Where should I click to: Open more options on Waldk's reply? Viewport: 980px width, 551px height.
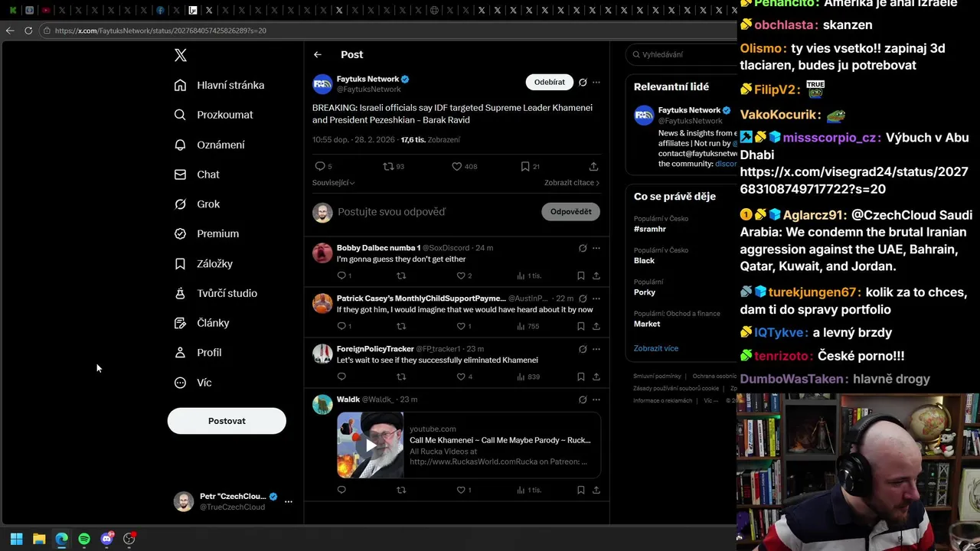click(x=596, y=399)
